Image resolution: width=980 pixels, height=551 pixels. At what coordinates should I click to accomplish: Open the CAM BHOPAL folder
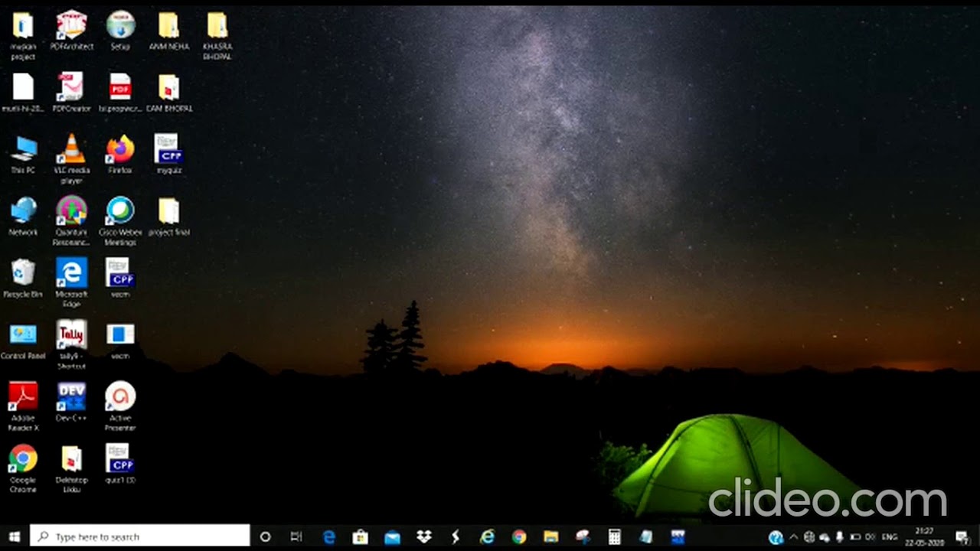[168, 93]
